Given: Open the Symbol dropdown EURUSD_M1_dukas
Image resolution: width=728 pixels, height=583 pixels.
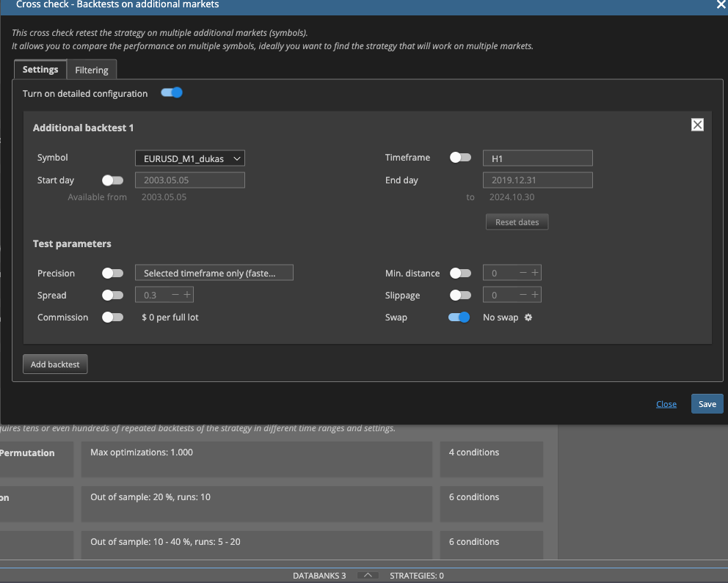Looking at the screenshot, I should (x=190, y=158).
